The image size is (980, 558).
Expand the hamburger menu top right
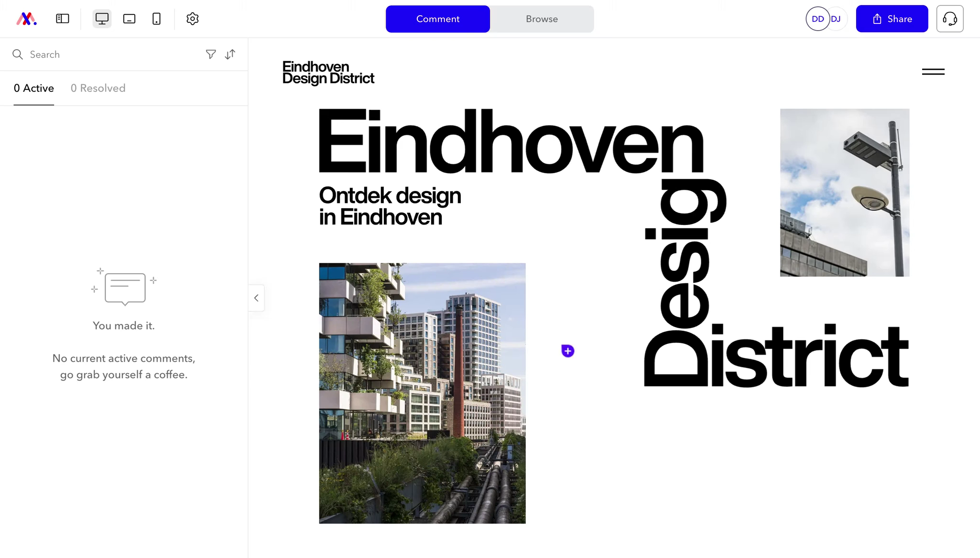[933, 72]
